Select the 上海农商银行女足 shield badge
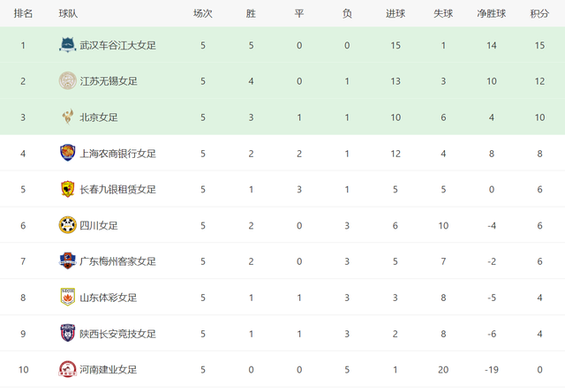Image resolution: width=565 pixels, height=392 pixels. click(x=67, y=153)
